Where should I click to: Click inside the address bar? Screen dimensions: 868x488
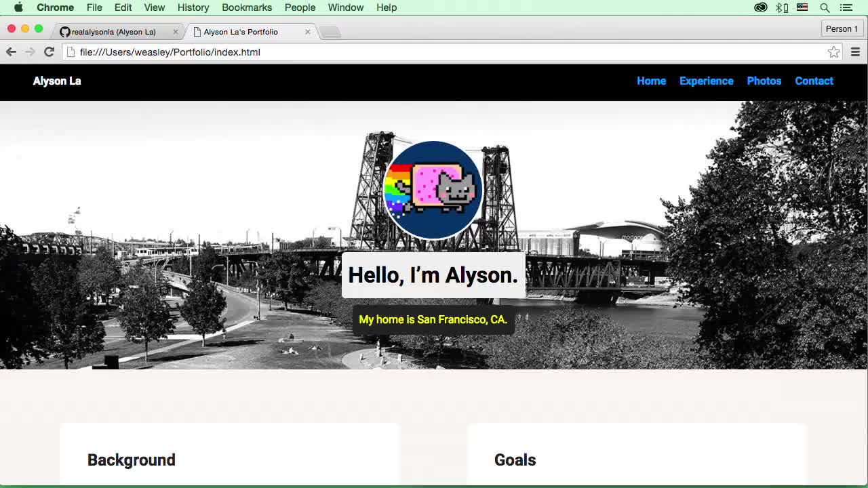pyautogui.click(x=271, y=52)
